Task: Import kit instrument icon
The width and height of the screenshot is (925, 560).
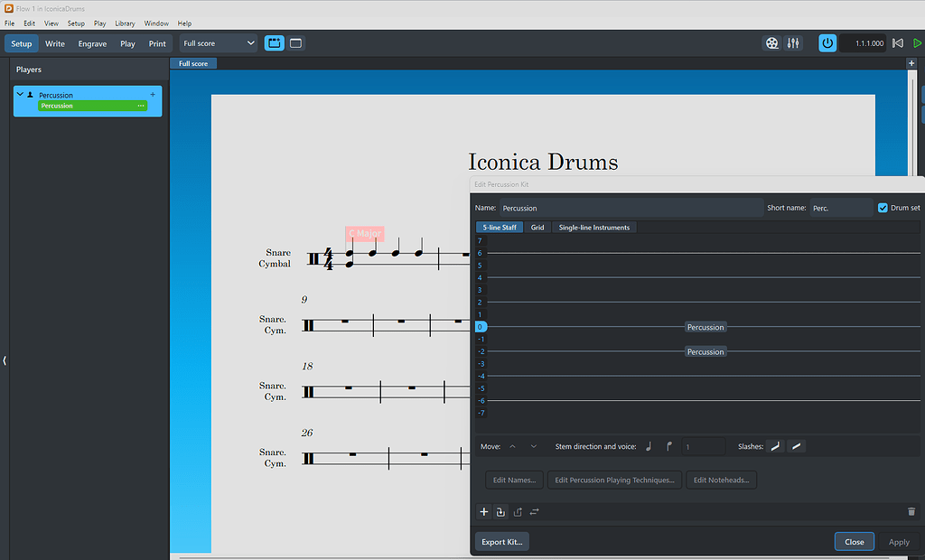Action: coord(500,511)
